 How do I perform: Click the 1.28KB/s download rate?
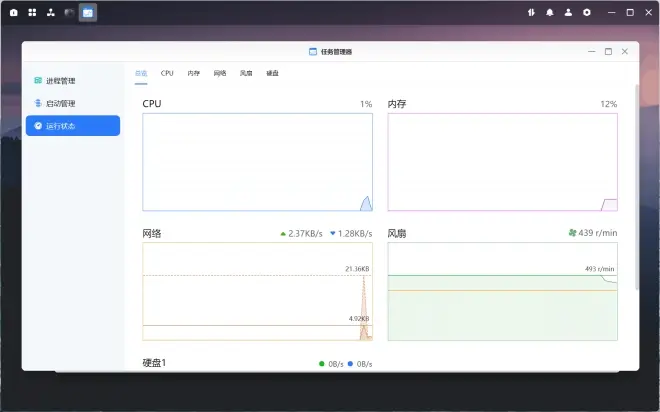(355, 234)
